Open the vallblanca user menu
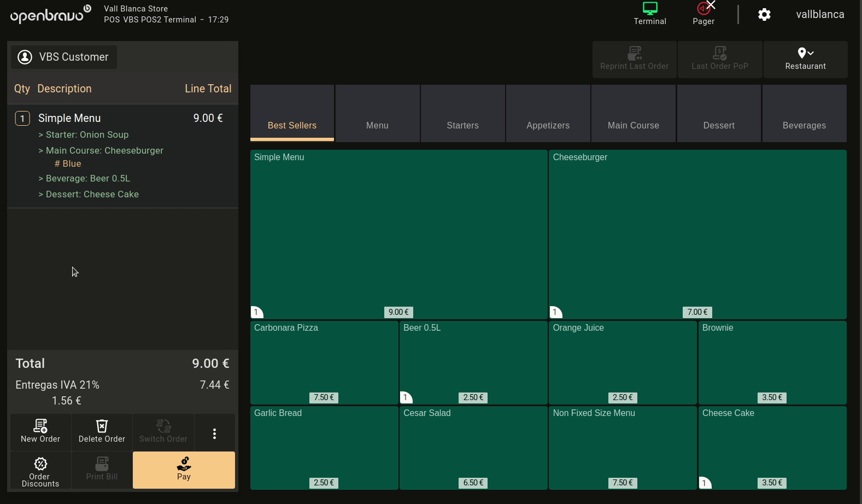The height and width of the screenshot is (504, 862). click(819, 15)
